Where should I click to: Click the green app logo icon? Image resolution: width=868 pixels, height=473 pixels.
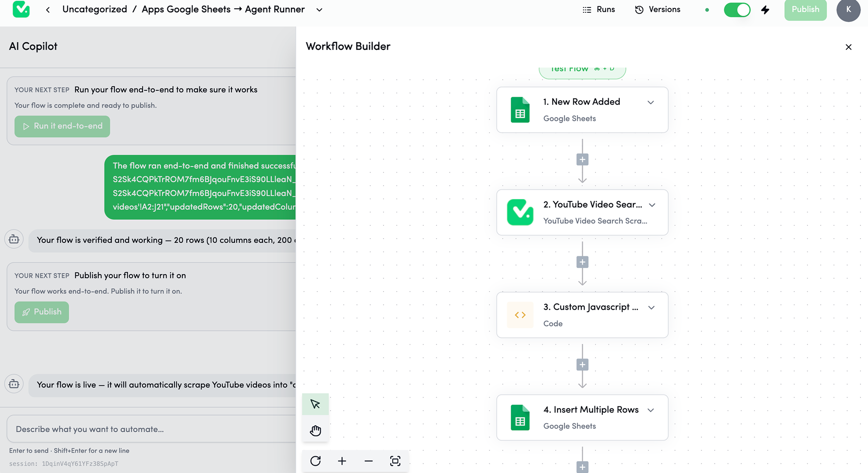click(21, 9)
